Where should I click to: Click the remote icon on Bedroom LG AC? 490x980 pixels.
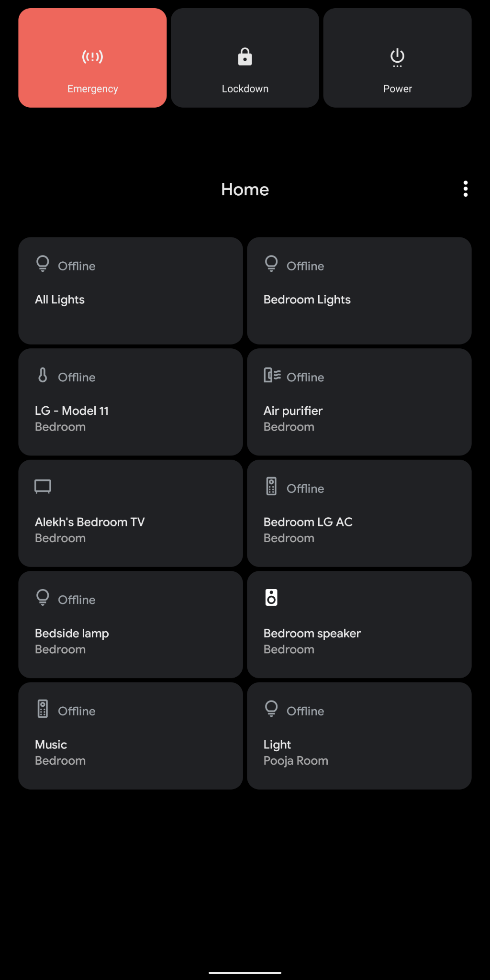[271, 486]
